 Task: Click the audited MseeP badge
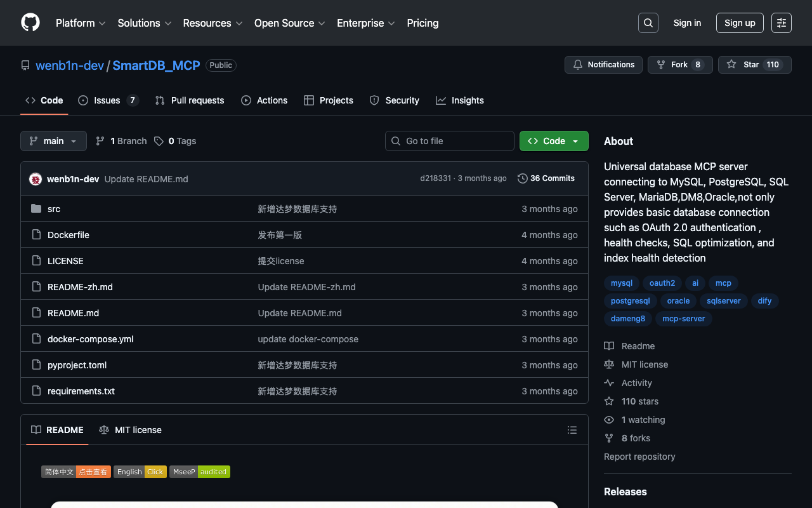click(200, 472)
